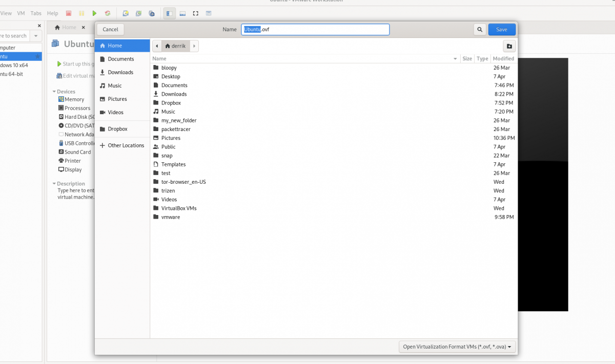This screenshot has height=364, width=615.
Task: Click the Name filename input field
Action: pos(315,30)
